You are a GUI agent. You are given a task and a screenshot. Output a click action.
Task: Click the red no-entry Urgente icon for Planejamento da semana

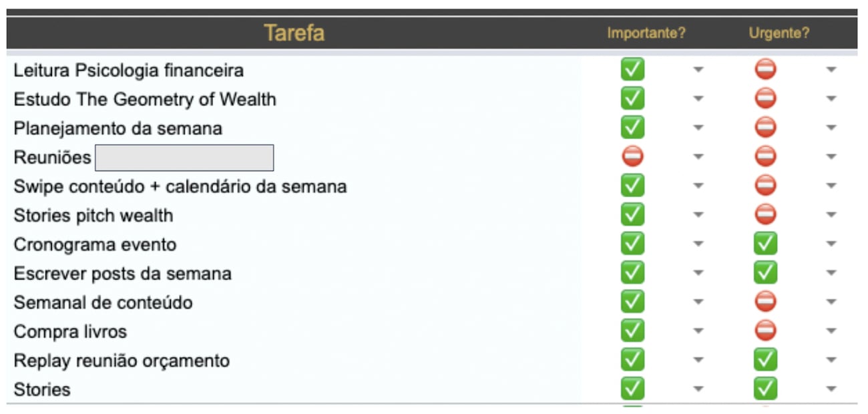tap(765, 128)
